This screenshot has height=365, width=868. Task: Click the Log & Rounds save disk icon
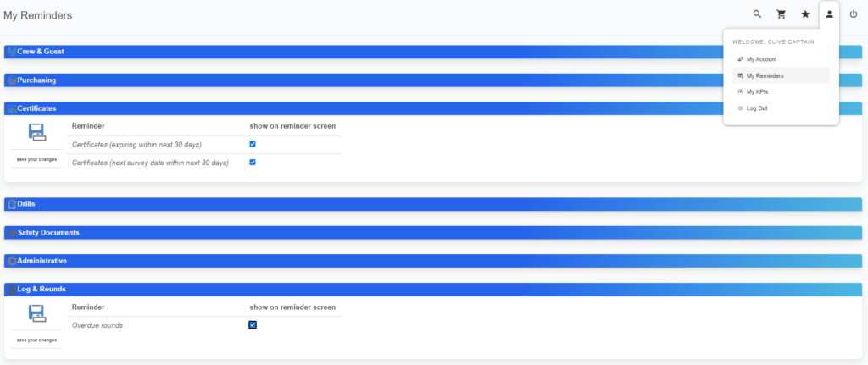tap(36, 313)
